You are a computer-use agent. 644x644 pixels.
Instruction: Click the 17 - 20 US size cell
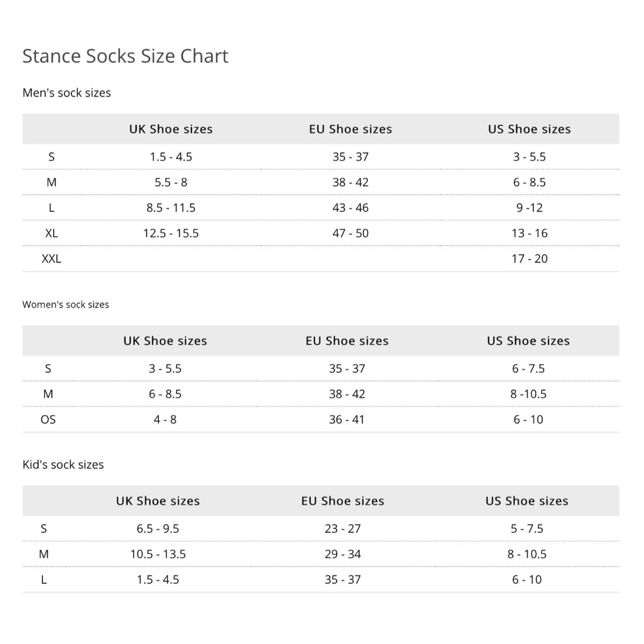point(529,259)
